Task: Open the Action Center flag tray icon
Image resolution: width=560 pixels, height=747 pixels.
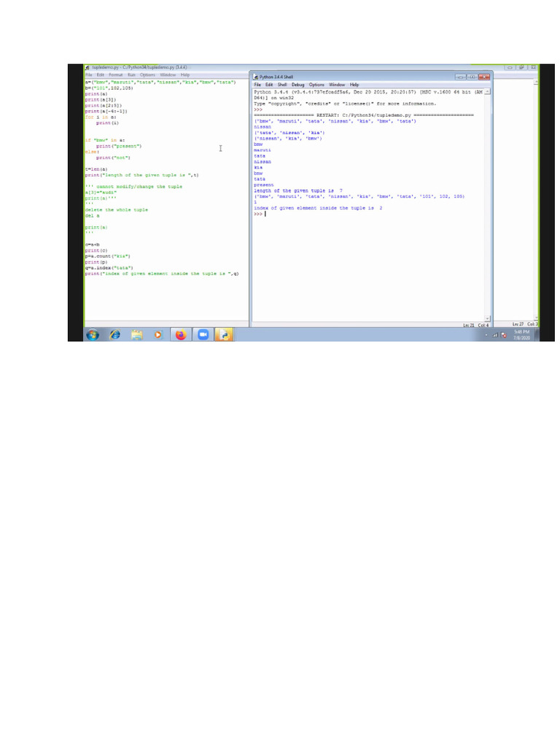Action: tap(503, 336)
